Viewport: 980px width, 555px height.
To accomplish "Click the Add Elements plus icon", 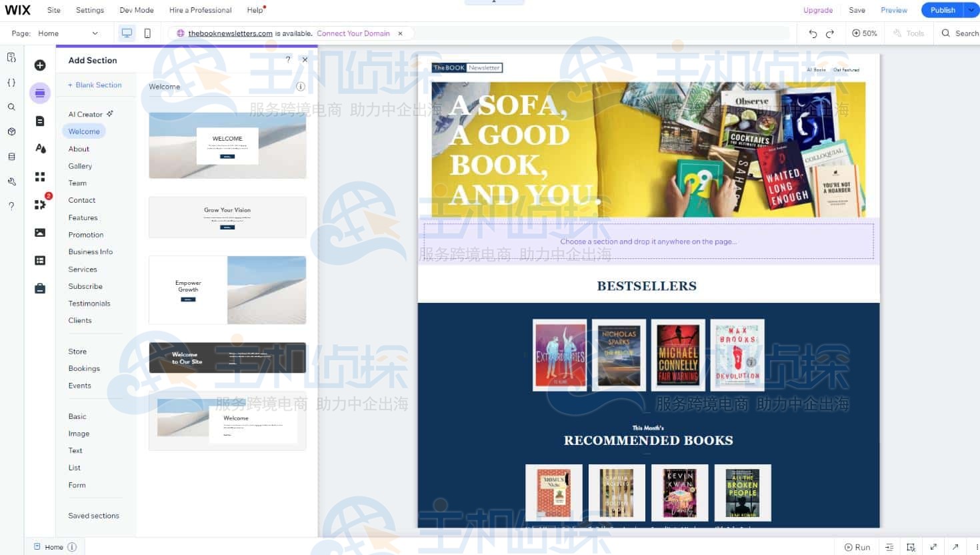I will [x=40, y=65].
